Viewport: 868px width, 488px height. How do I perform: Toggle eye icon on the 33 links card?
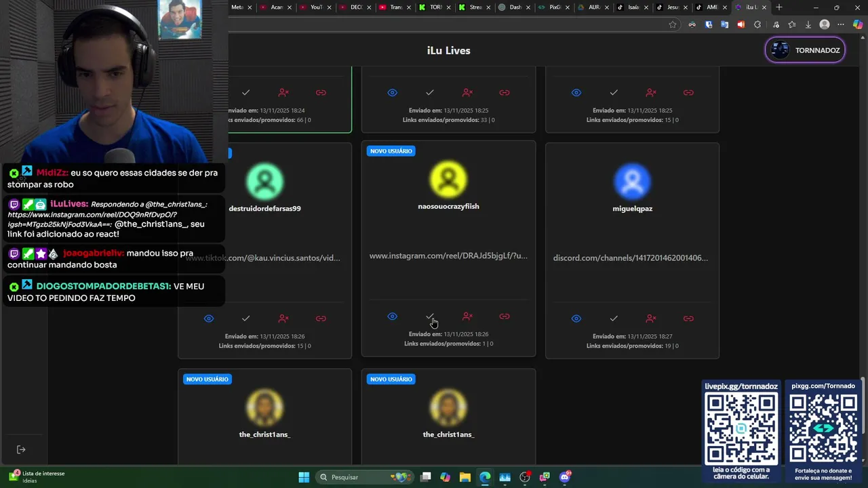tap(393, 92)
